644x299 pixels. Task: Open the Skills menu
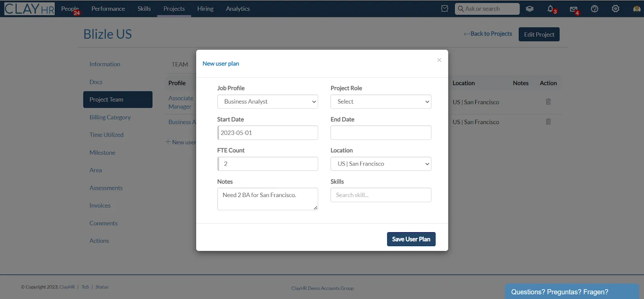coord(144,8)
